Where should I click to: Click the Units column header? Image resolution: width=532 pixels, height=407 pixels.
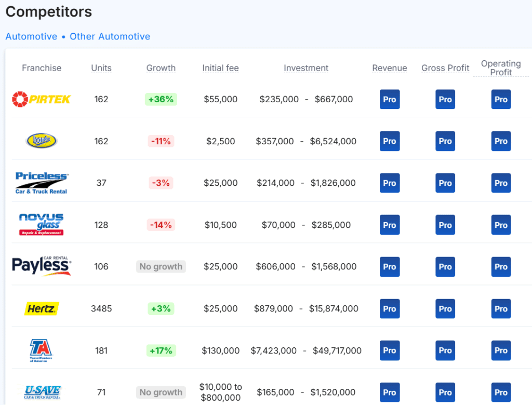click(x=101, y=68)
